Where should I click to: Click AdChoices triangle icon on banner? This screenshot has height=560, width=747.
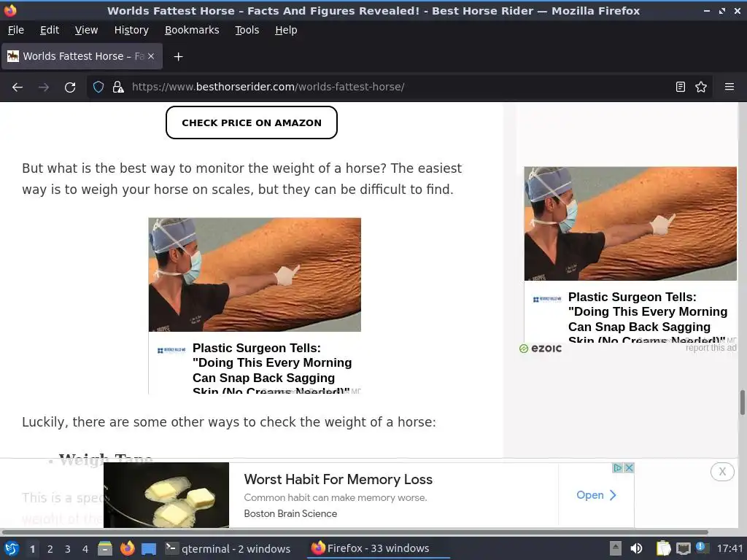coord(617,467)
